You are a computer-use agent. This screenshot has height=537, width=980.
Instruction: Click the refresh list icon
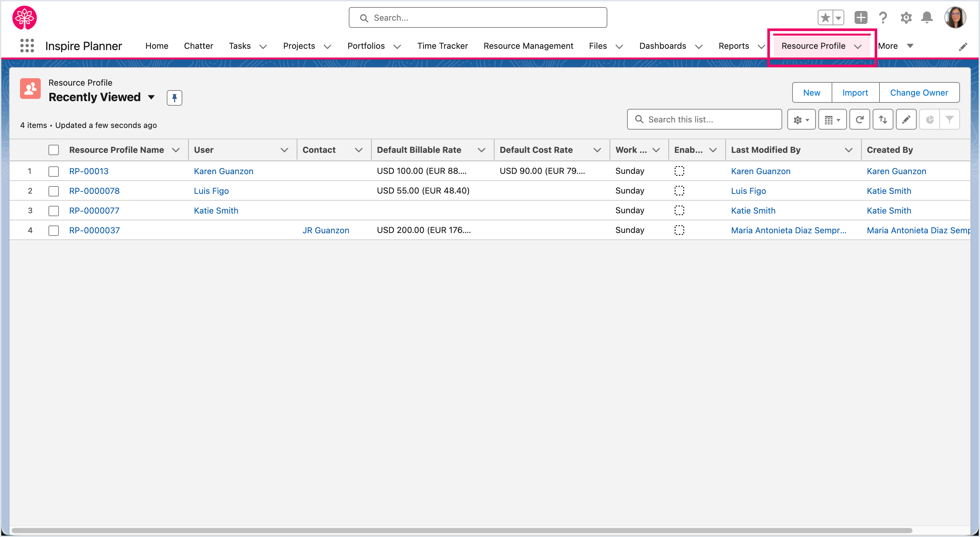click(x=859, y=120)
